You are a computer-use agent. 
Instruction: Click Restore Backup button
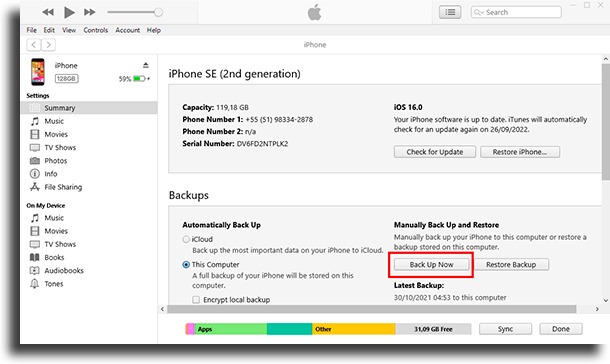click(511, 264)
